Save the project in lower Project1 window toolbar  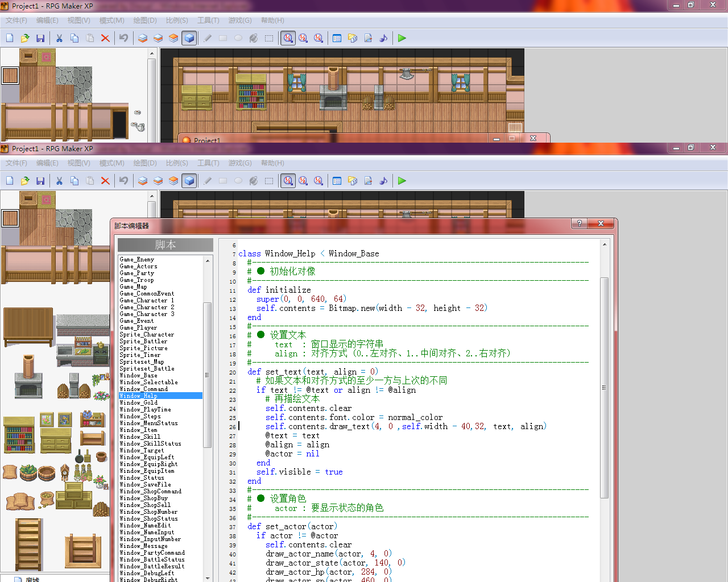click(40, 181)
